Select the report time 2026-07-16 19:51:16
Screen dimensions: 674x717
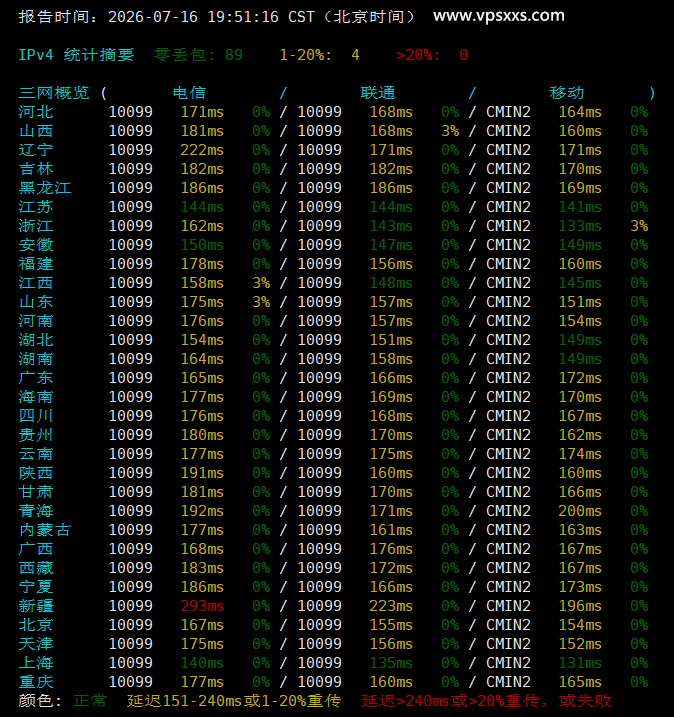(x=193, y=17)
